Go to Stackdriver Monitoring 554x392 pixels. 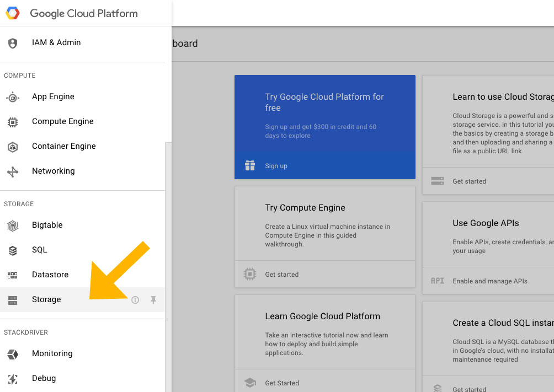point(82,353)
